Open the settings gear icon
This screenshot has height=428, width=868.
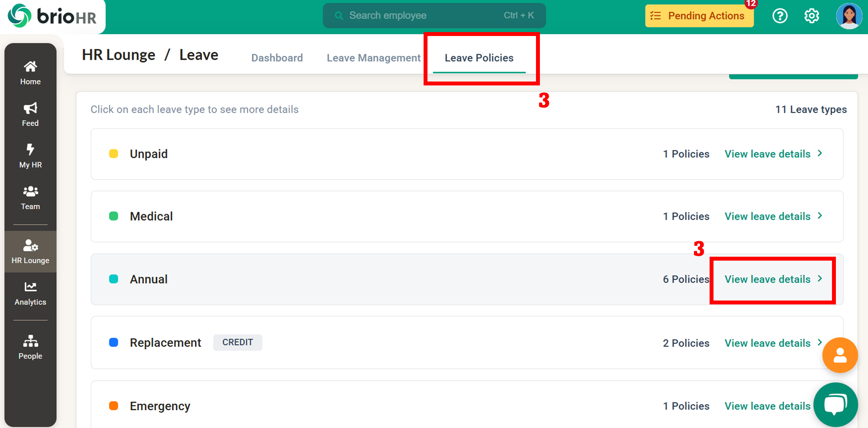pyautogui.click(x=812, y=16)
